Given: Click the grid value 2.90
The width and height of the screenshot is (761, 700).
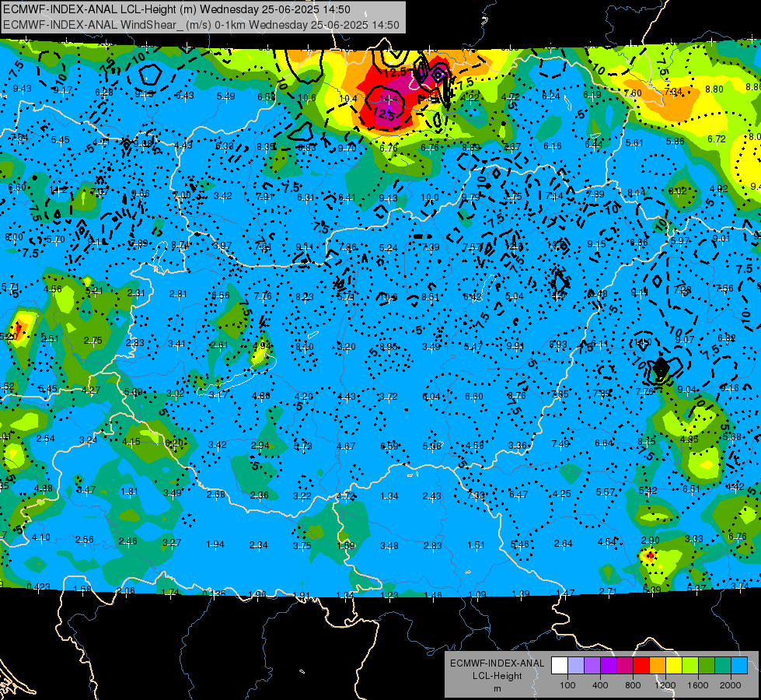Looking at the screenshot, I should [651, 540].
